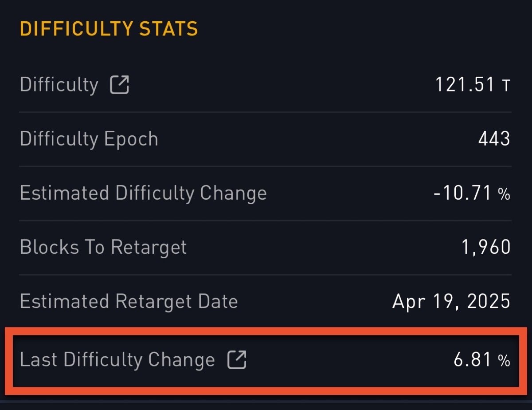Screen dimensions: 532x410
Task: Click the DIFFICULTY STATS heading
Action: tap(109, 29)
